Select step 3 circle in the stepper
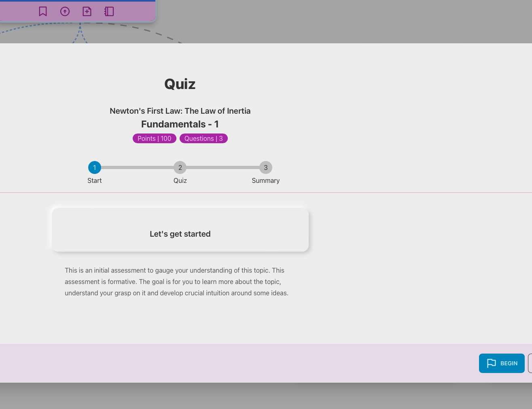The width and height of the screenshot is (532, 409). click(266, 167)
